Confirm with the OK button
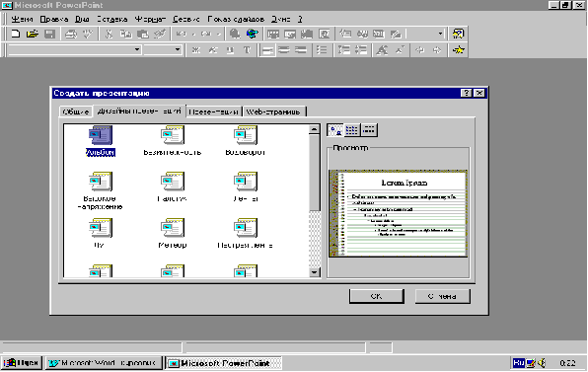 pos(377,296)
